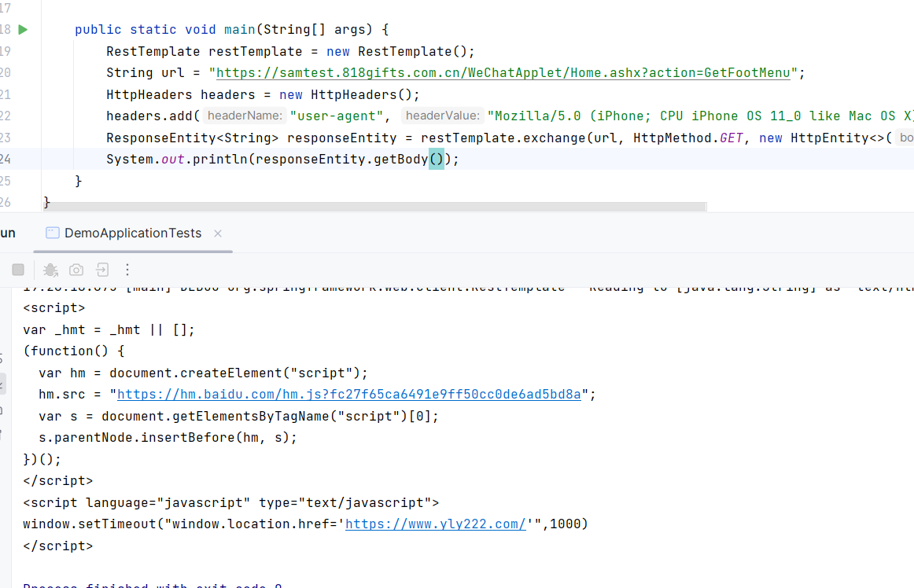The height and width of the screenshot is (588, 914).
Task: Click ",1000)" at end of setTimeout line
Action: pyautogui.click(x=565, y=524)
